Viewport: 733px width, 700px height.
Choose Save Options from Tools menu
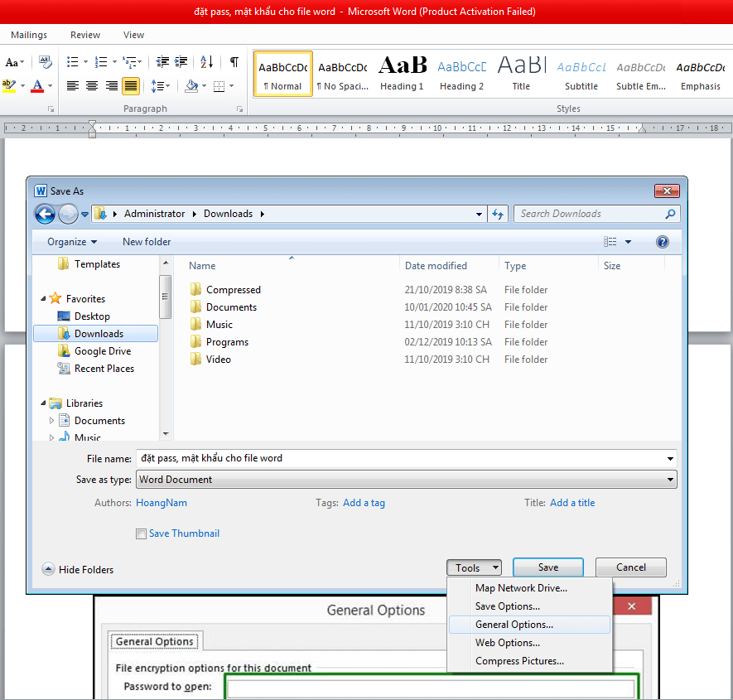coord(529,606)
